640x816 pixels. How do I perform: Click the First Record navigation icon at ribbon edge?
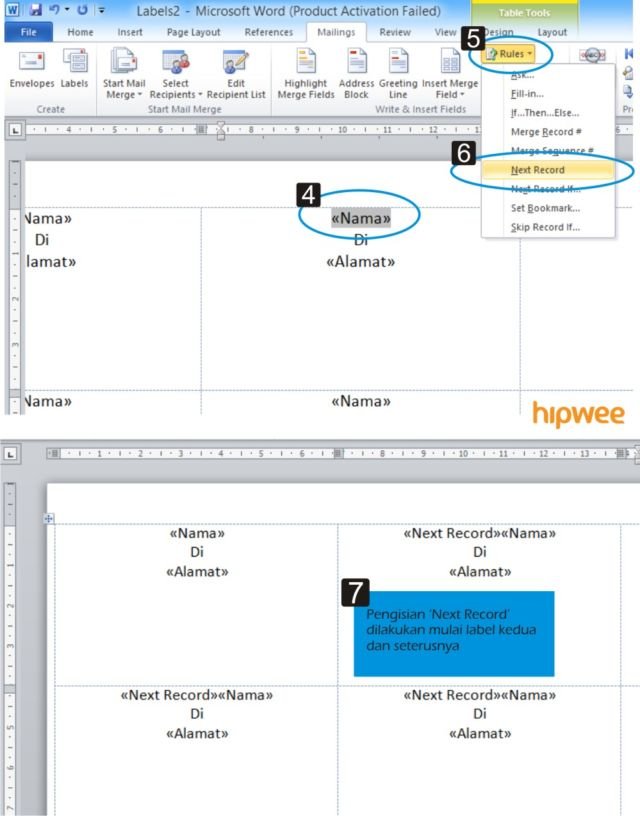pos(629,53)
